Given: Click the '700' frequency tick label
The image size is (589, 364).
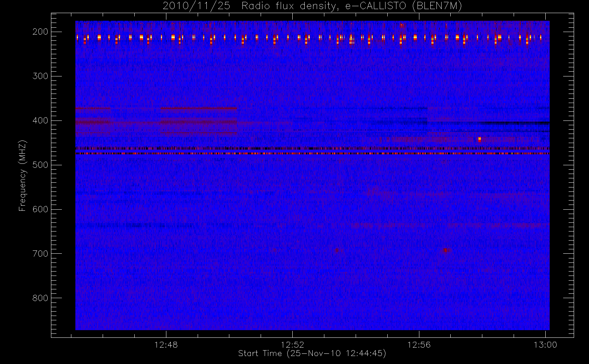Looking at the screenshot, I should point(40,254).
